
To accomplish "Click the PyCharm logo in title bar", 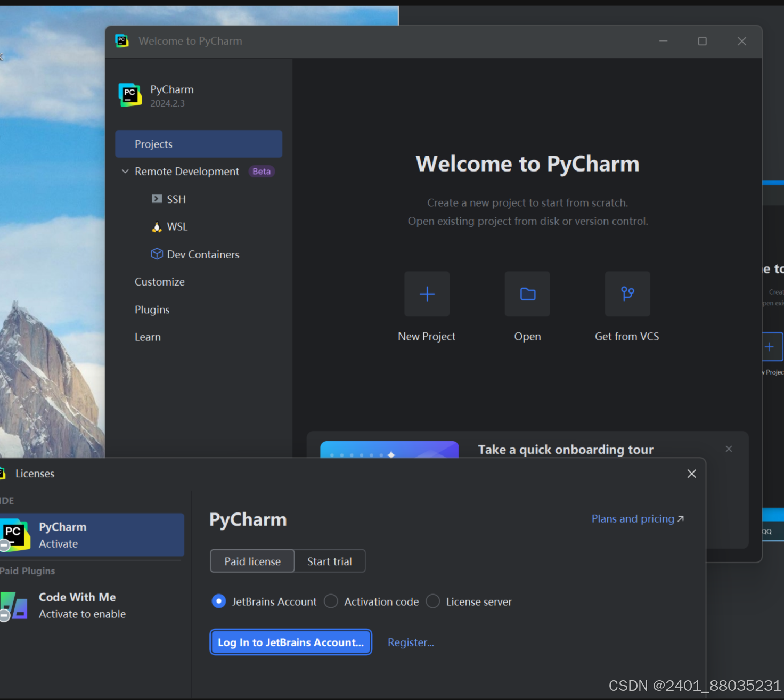I will pyautogui.click(x=122, y=41).
